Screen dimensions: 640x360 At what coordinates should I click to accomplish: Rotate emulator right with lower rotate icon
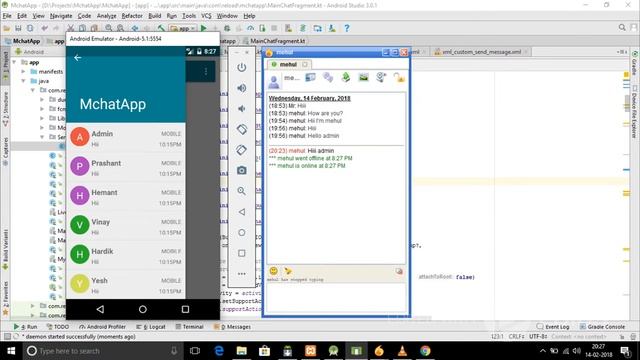tap(242, 150)
